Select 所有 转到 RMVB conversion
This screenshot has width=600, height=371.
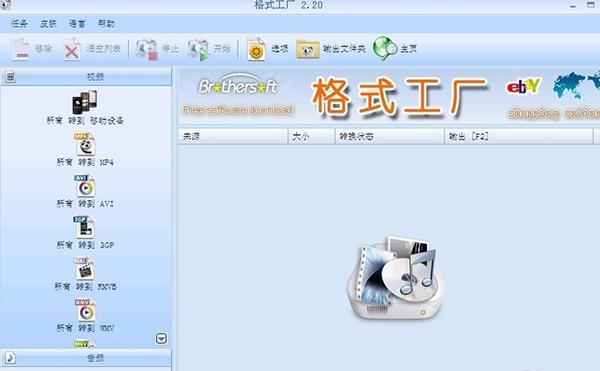(85, 274)
